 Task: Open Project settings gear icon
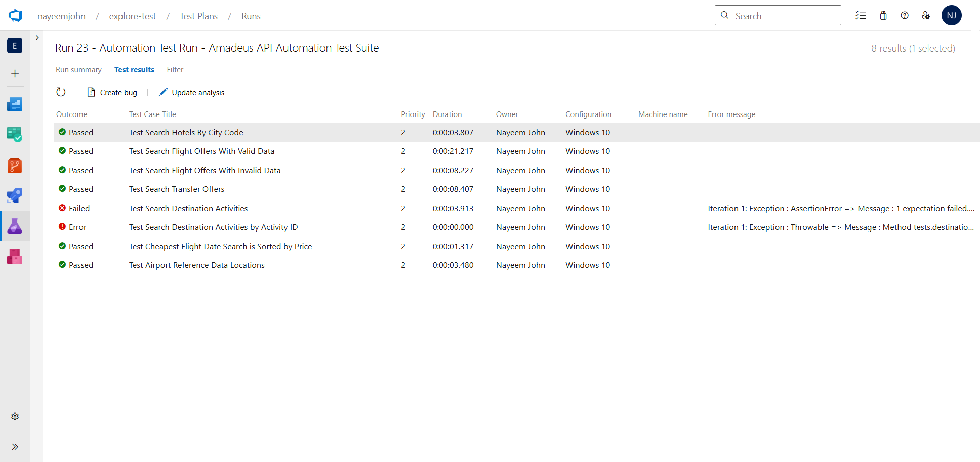[x=15, y=416]
